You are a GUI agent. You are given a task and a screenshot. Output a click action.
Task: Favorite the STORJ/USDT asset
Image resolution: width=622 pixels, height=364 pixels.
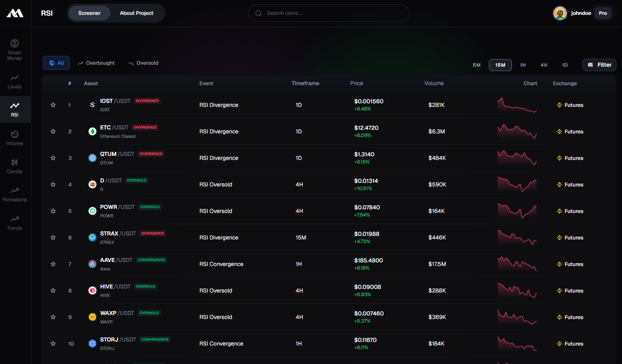tap(53, 344)
